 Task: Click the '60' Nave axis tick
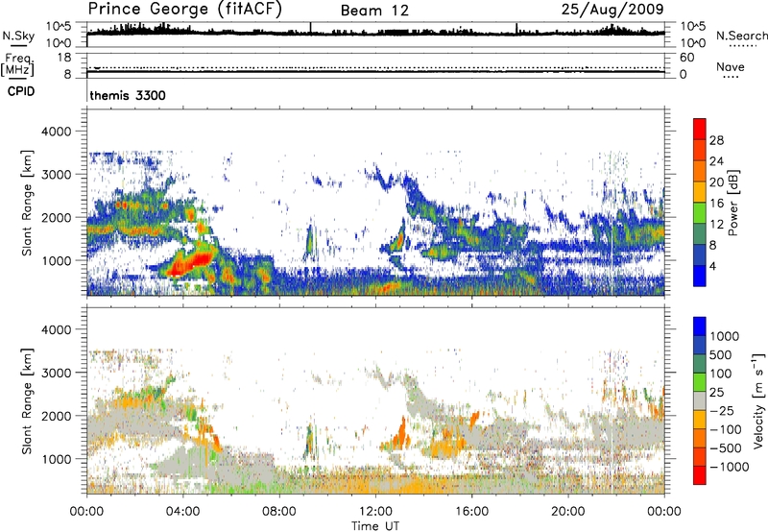(686, 58)
